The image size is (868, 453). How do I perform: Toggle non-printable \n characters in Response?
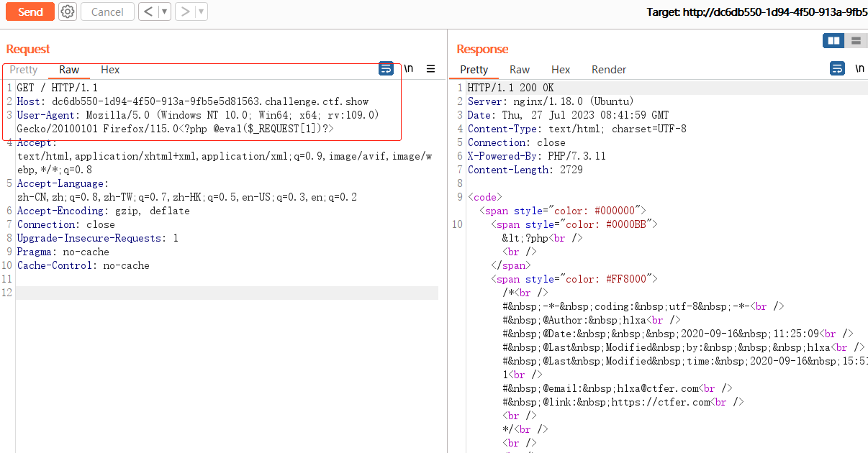pos(859,69)
